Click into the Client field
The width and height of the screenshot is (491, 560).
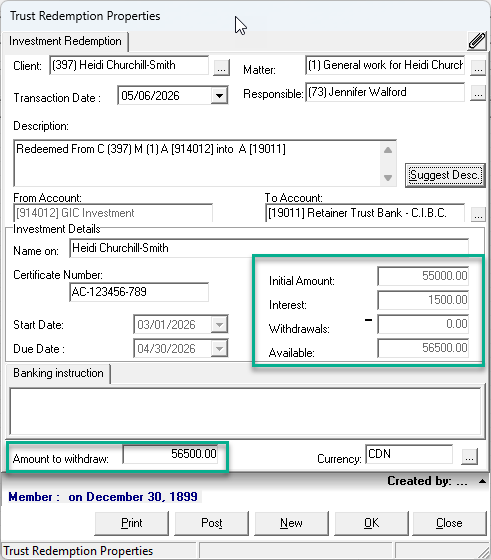129,65
